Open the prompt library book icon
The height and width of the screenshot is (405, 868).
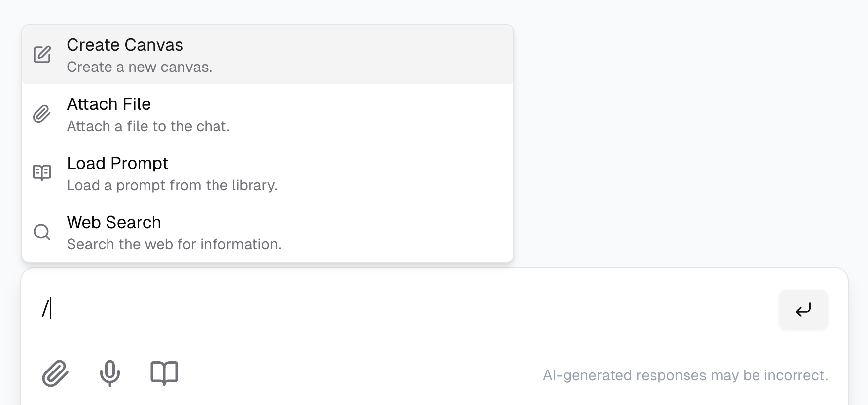164,373
